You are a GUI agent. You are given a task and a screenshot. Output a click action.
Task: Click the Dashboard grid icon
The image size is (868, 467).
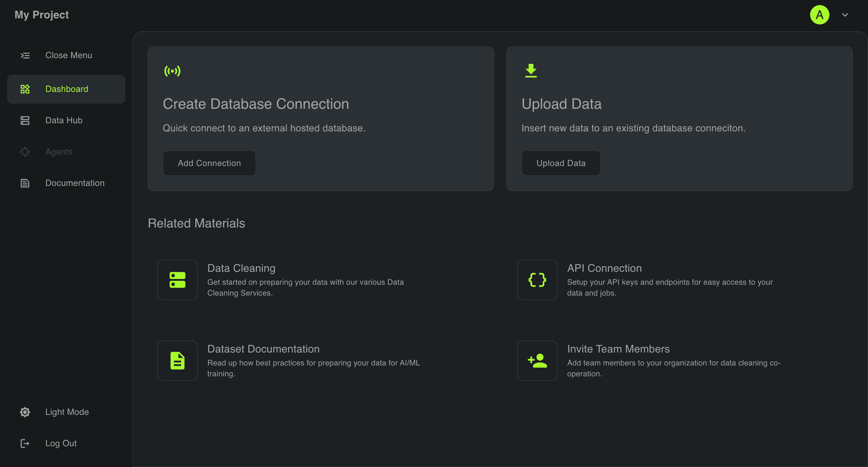coord(25,89)
